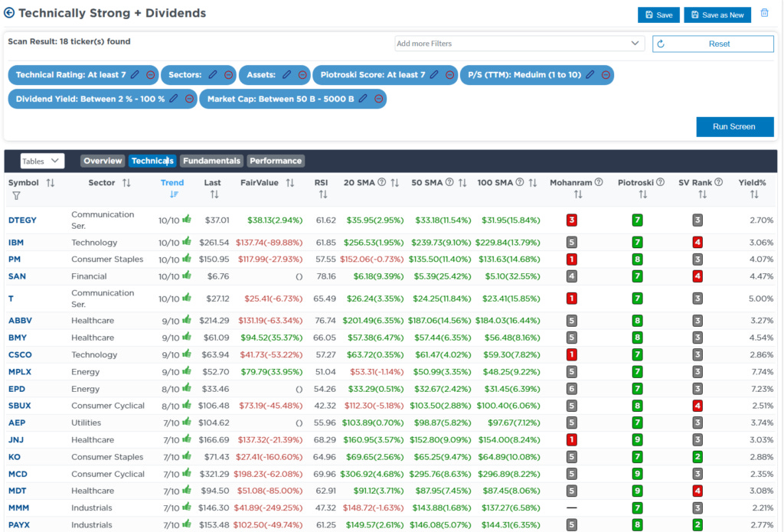Remove the Piotroski Score filter

pyautogui.click(x=450, y=75)
